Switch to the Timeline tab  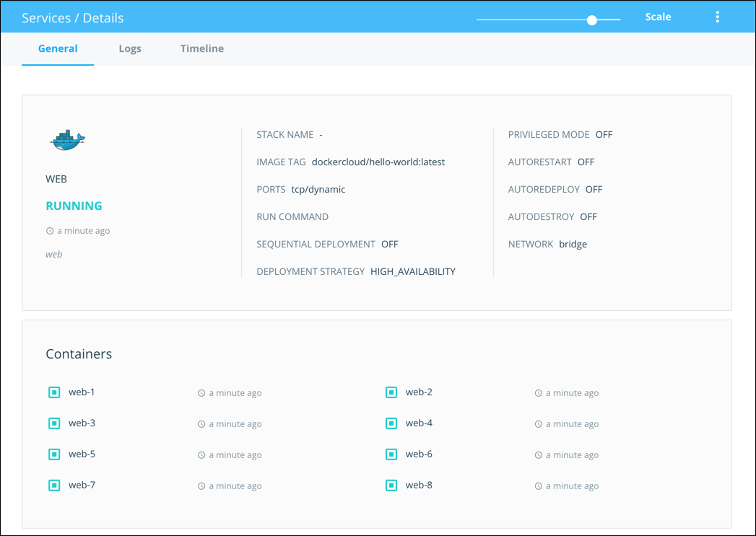click(x=202, y=49)
